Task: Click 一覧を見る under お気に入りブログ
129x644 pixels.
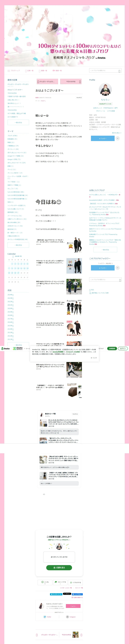Action: coord(105,250)
